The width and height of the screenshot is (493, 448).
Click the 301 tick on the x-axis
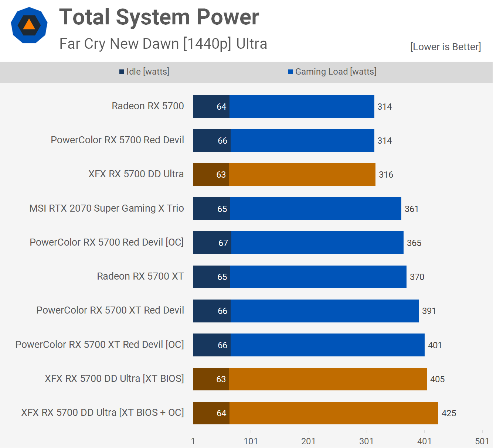pos(366,441)
